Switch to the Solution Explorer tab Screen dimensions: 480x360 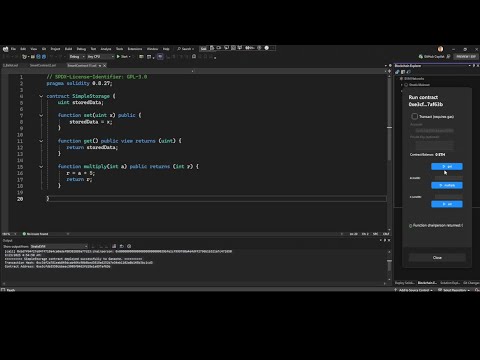450,283
